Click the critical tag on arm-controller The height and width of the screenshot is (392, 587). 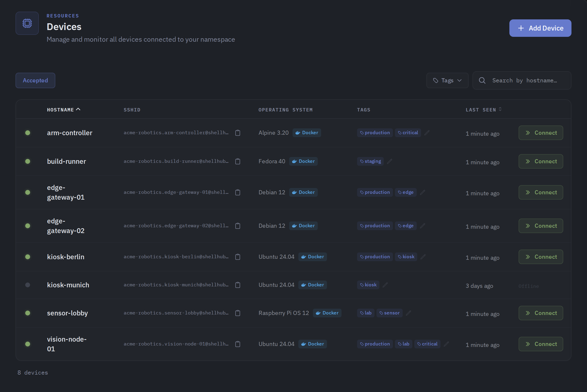408,133
